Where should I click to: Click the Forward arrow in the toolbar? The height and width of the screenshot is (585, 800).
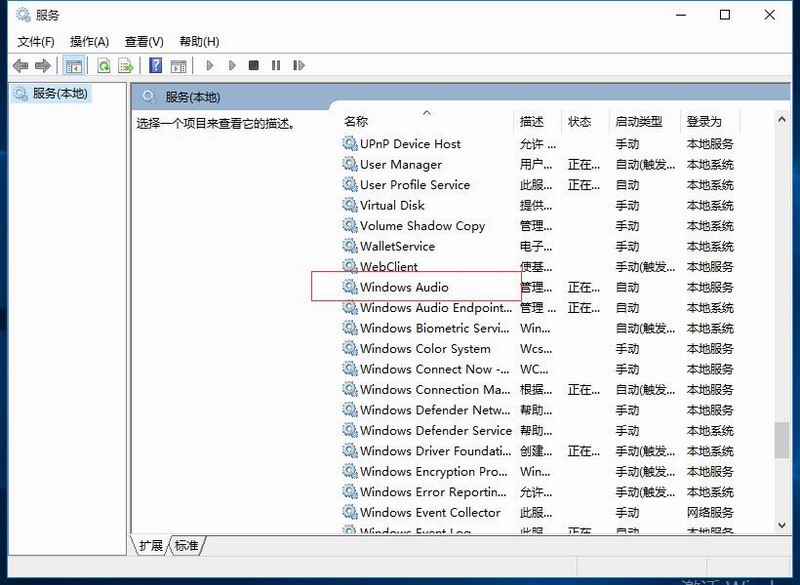point(43,65)
